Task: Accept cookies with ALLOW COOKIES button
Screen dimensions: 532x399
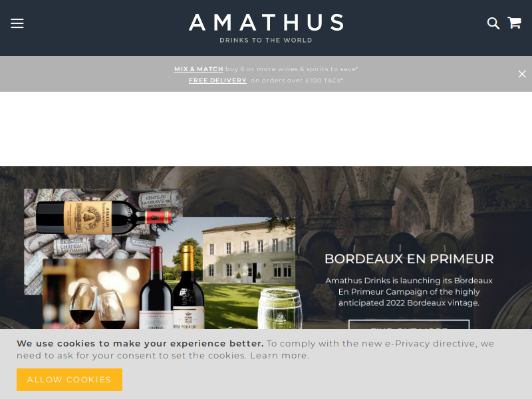Action: [70, 380]
